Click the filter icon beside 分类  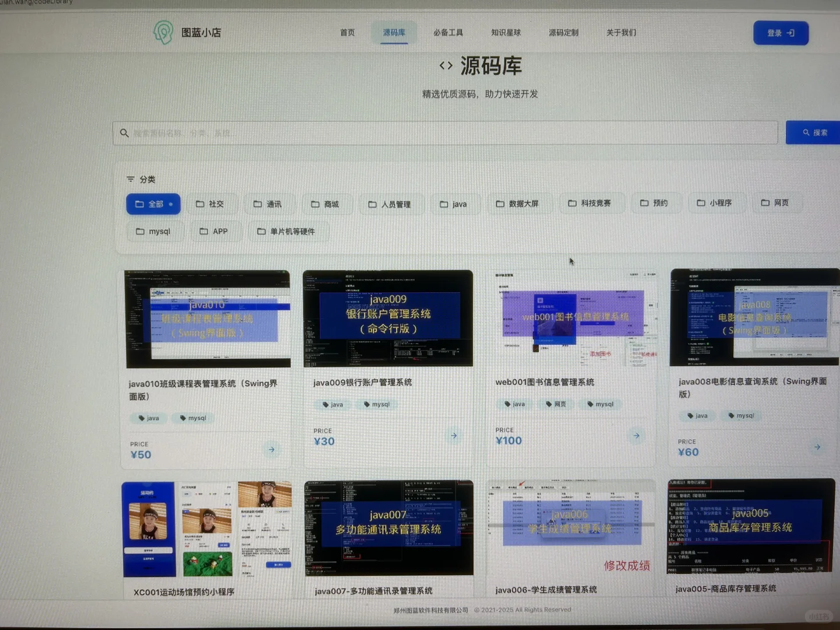coord(130,180)
